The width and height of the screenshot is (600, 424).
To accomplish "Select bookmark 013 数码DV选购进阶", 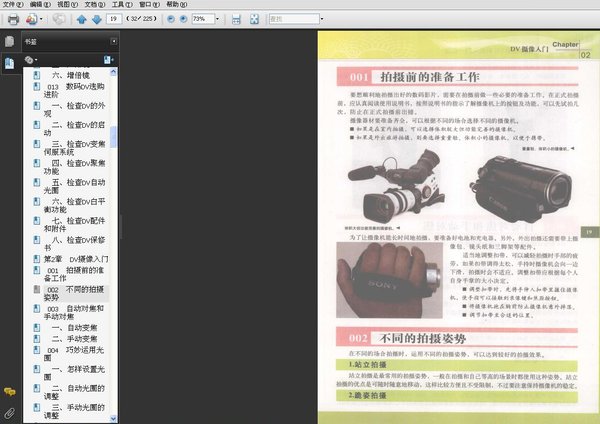I will tap(74, 90).
